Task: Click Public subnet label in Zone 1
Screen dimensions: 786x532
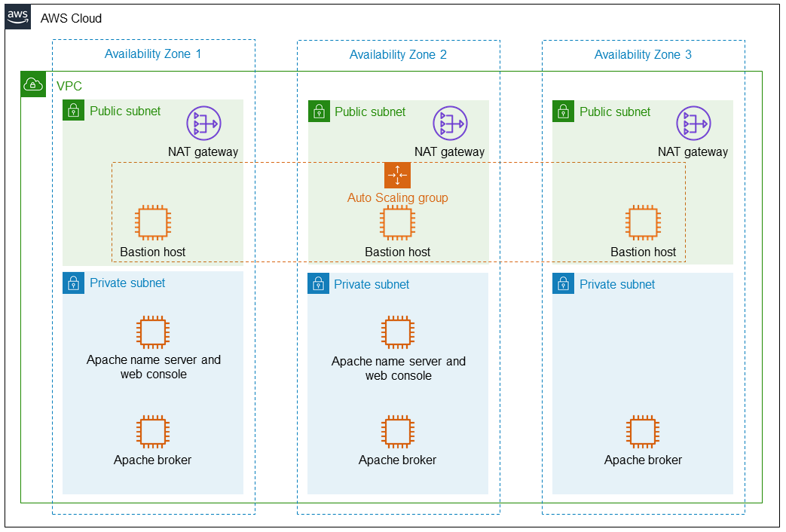Action: [x=125, y=112]
